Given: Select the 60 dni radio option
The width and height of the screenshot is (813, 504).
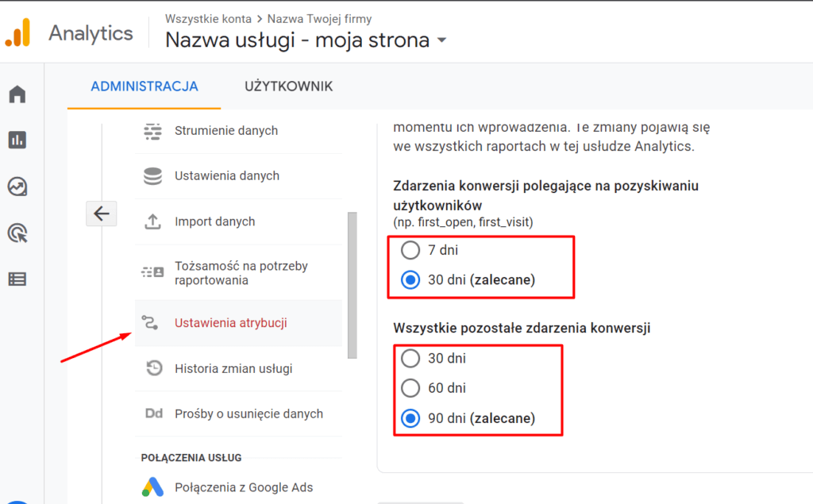Looking at the screenshot, I should (x=410, y=388).
